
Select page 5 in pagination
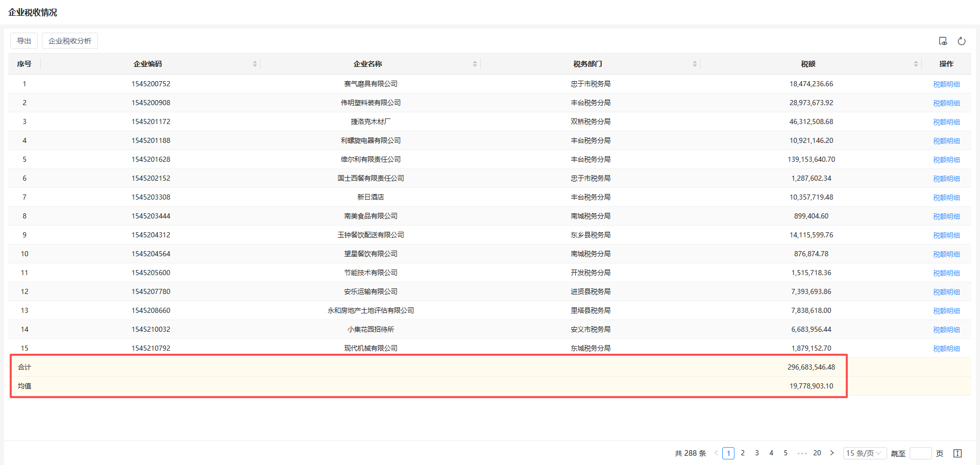[786, 453]
